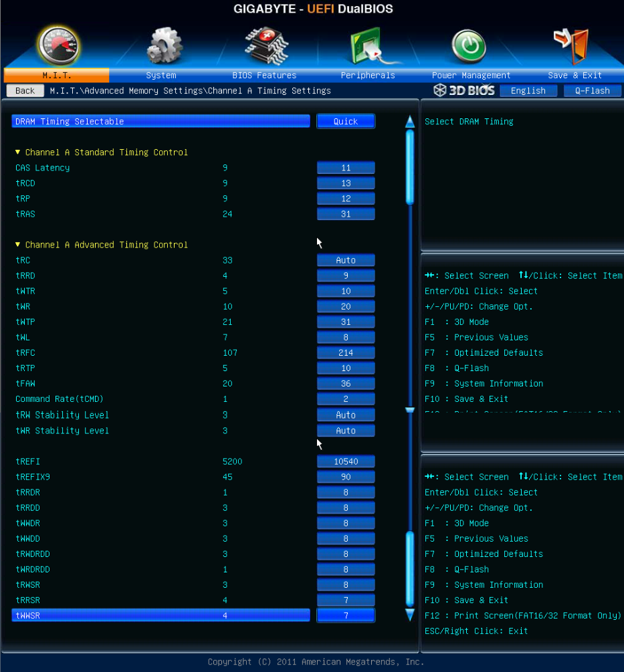
Task: Click the CAS Latency row label
Action: (42, 168)
